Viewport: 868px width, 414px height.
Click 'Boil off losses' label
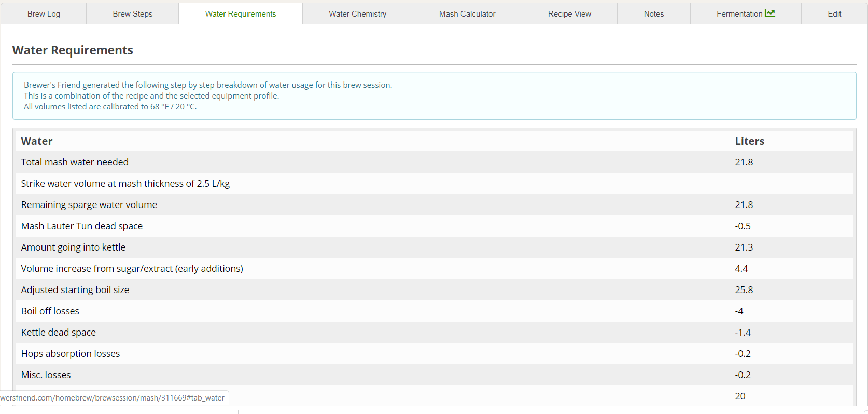50,311
